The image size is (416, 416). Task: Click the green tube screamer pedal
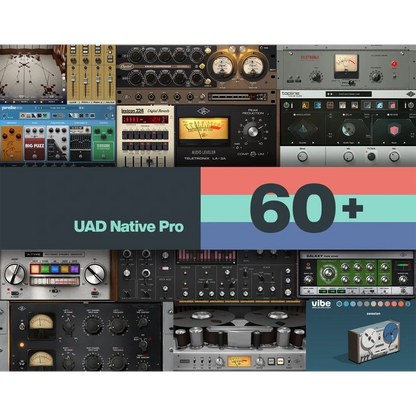coord(103,143)
